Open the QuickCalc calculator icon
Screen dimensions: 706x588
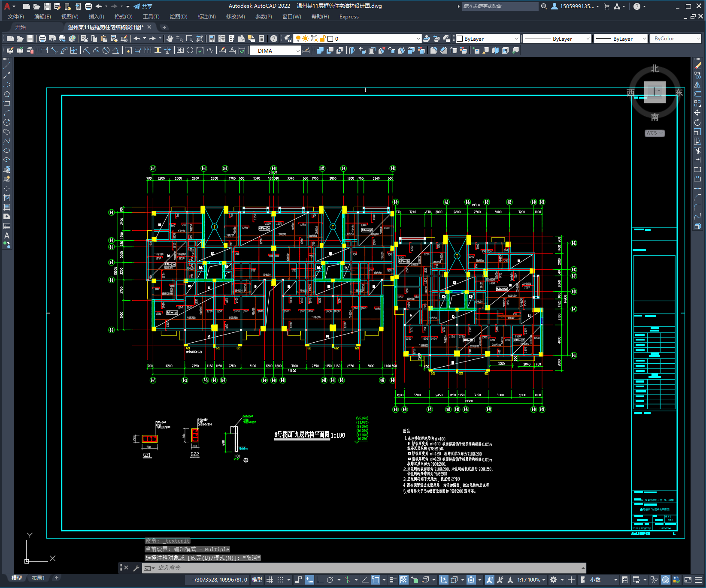coord(261,39)
